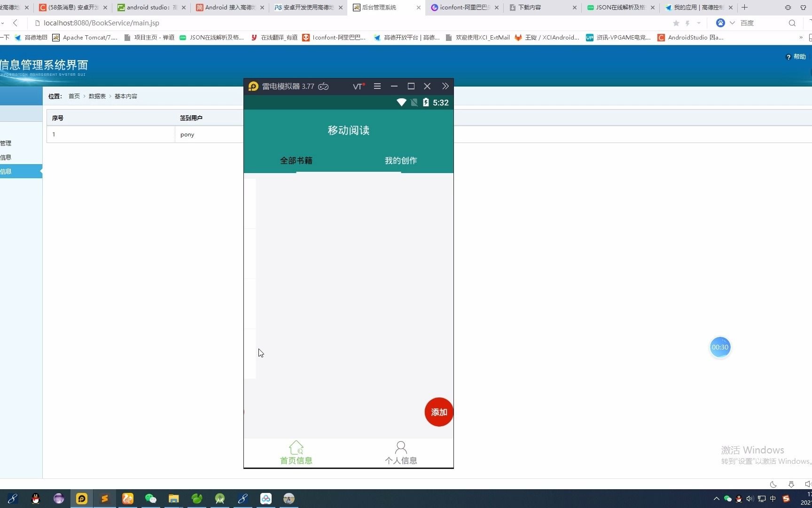Viewport: 812px width, 508px height.
Task: Tap the red 添加 floating button
Action: click(x=439, y=412)
